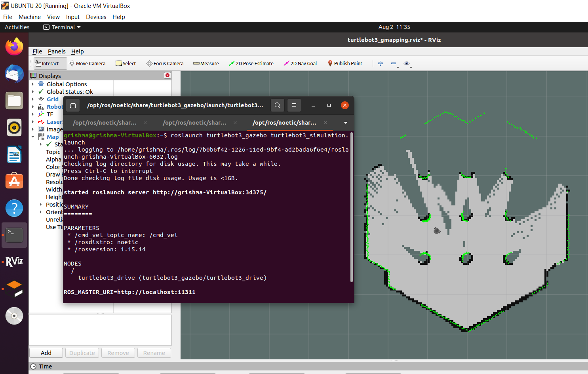Activate the Publish Point tool
Screen dimensions: 588x374
click(x=345, y=63)
